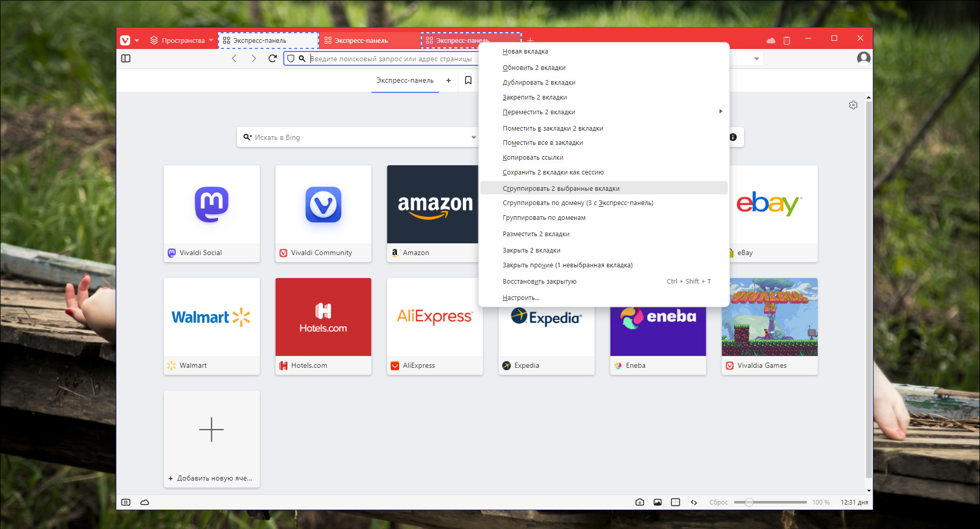Expand the address bar history dropdown
Image resolution: width=980 pixels, height=529 pixels.
(x=756, y=59)
